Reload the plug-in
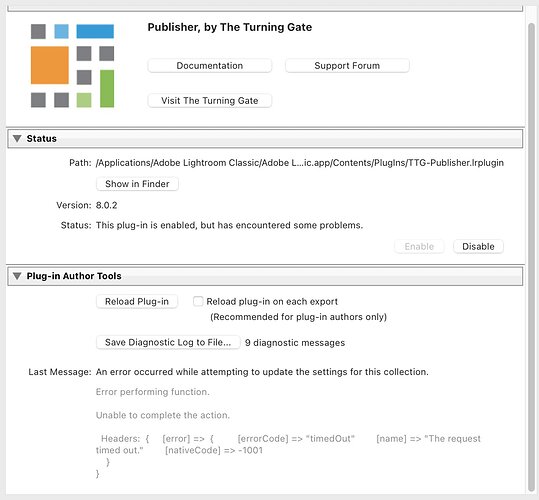The image size is (539, 500). click(x=137, y=301)
